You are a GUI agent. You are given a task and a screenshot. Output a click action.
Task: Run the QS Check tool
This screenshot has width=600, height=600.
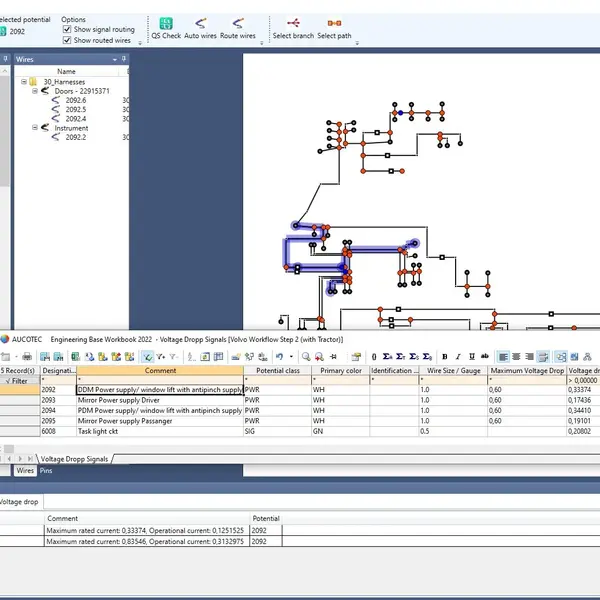[x=165, y=27]
